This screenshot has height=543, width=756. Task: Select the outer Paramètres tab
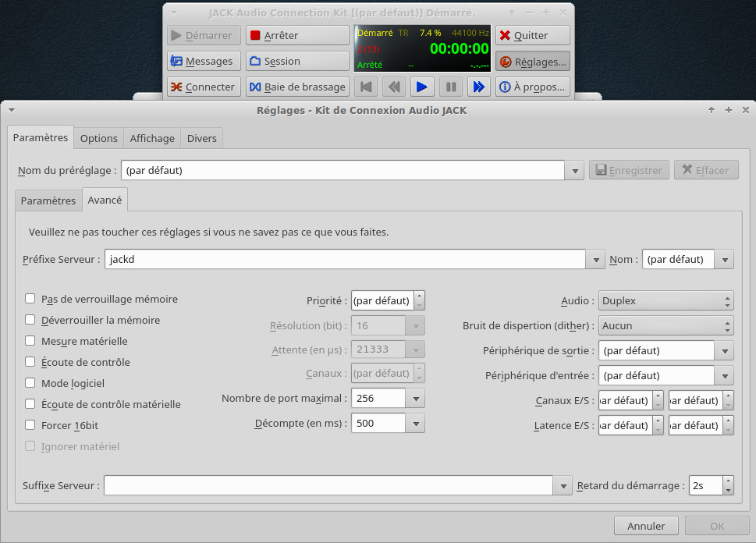pyautogui.click(x=41, y=137)
